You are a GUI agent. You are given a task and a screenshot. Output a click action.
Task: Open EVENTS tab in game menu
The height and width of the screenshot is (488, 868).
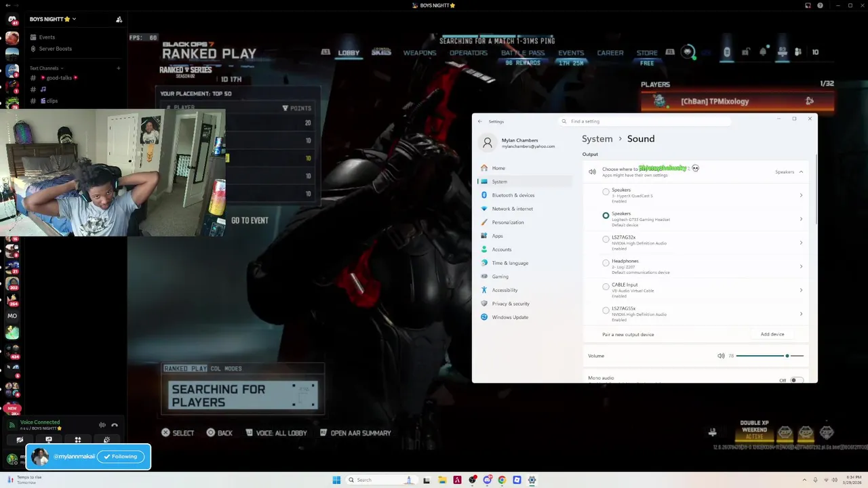[x=571, y=53]
